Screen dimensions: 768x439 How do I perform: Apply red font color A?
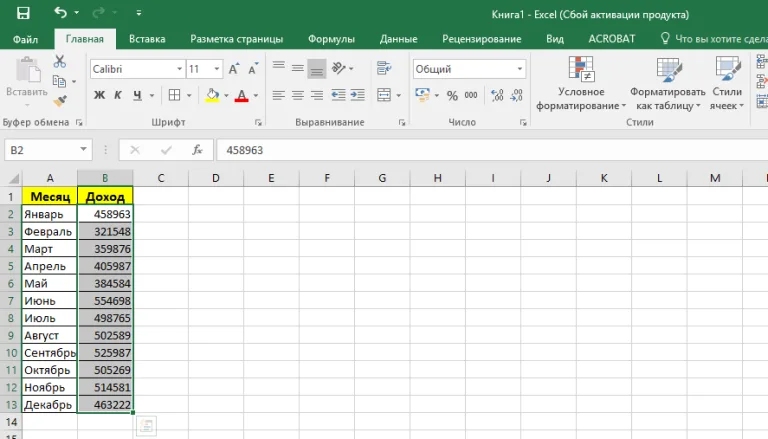point(241,95)
